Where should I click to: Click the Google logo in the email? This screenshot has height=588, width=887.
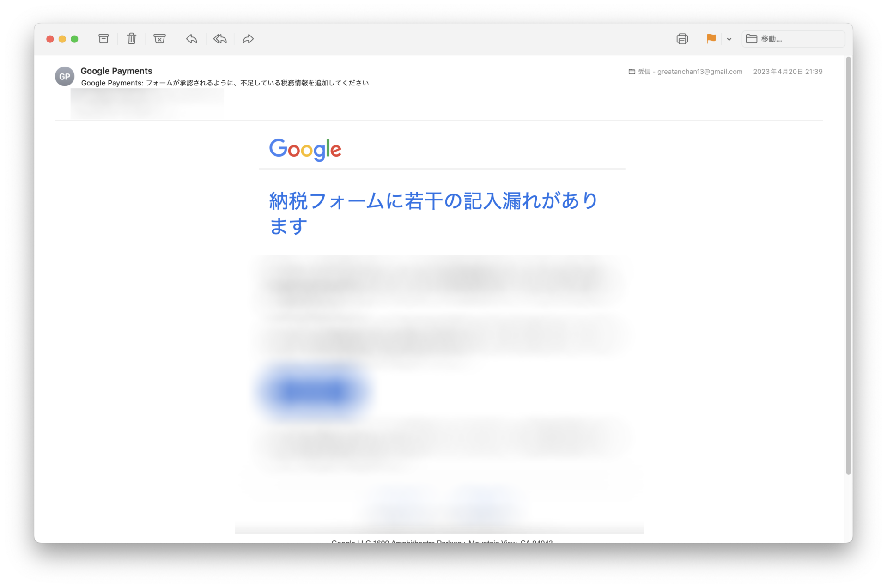(x=305, y=149)
